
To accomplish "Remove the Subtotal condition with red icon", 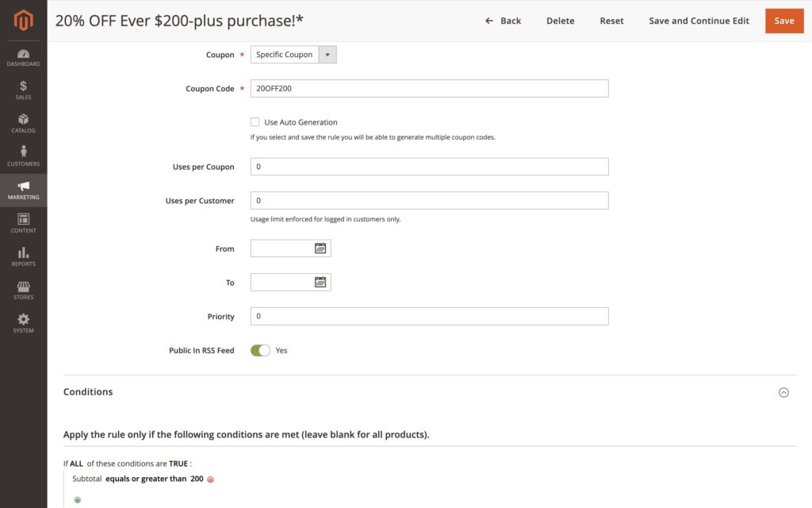I will (211, 479).
